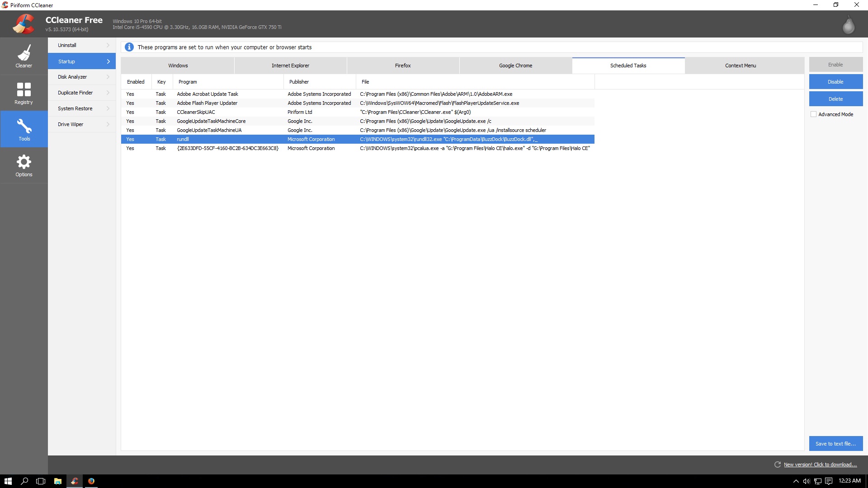Open the Options gear section
The height and width of the screenshot is (488, 868).
(x=24, y=165)
